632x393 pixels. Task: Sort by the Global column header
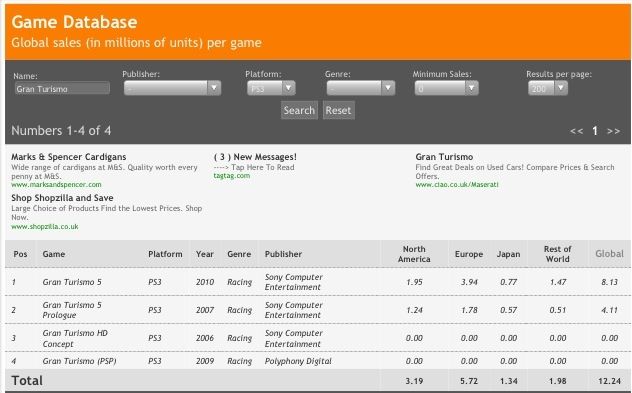coord(609,254)
